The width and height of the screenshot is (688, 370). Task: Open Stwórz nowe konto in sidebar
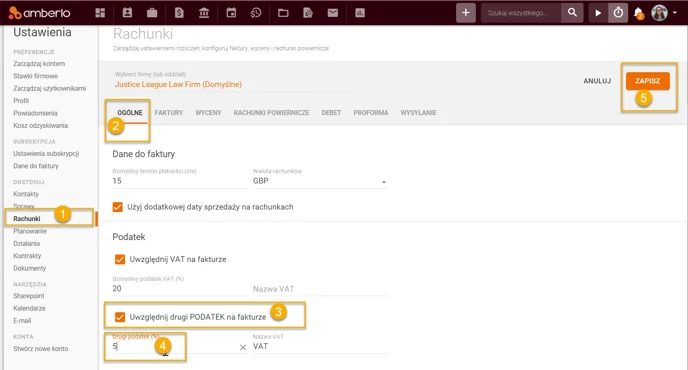pos(41,348)
